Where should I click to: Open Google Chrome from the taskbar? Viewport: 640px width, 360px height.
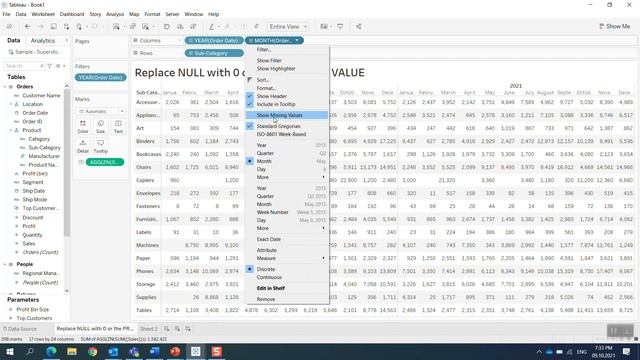pyautogui.click(x=93, y=351)
